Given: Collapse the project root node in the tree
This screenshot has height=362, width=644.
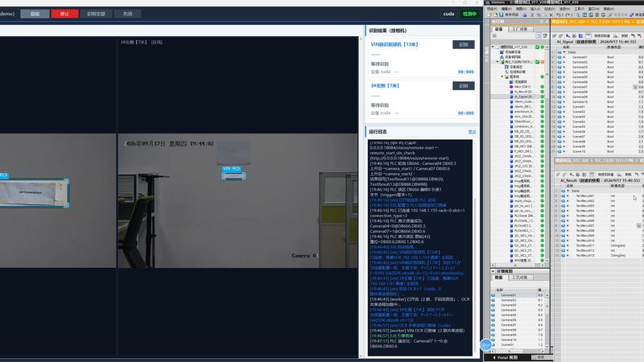Looking at the screenshot, I should tap(493, 47).
